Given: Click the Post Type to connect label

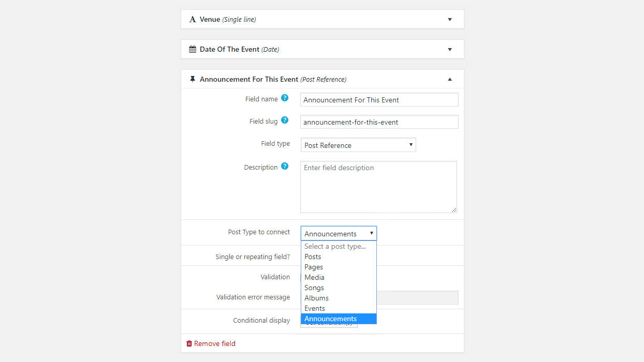Looking at the screenshot, I should [x=259, y=232].
